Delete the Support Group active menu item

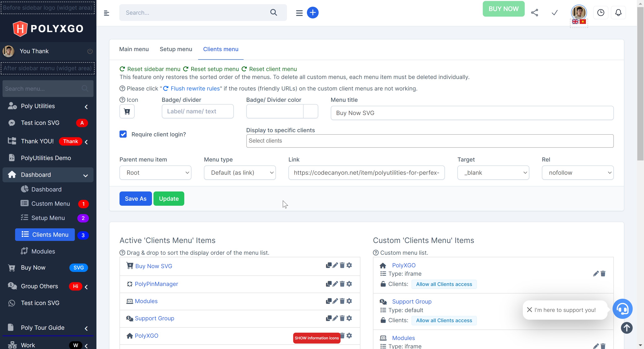[x=342, y=318]
